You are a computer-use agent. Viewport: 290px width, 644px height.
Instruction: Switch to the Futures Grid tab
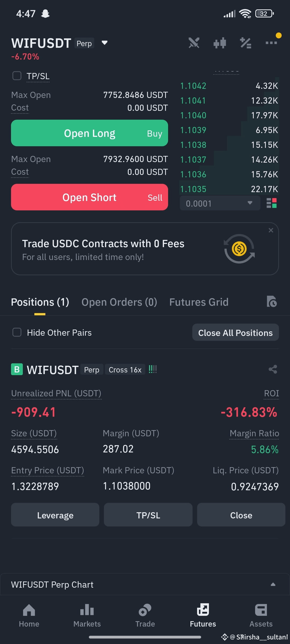click(x=199, y=302)
